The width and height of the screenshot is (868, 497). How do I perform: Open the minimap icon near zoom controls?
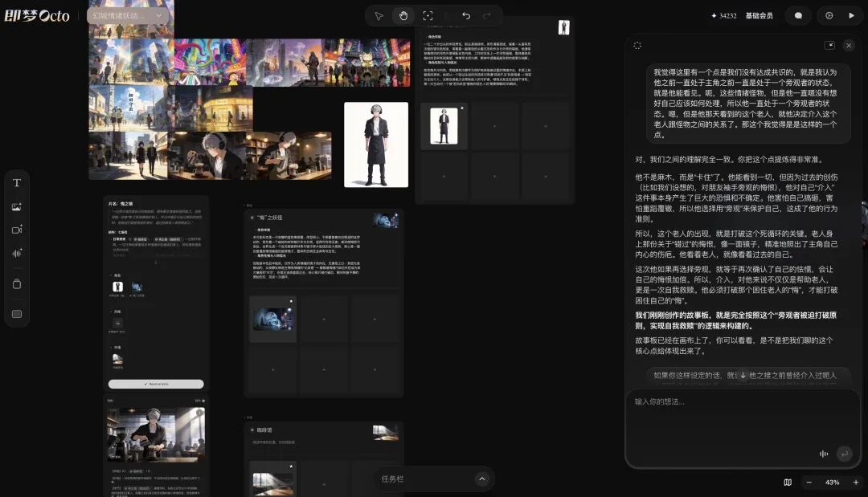point(787,482)
